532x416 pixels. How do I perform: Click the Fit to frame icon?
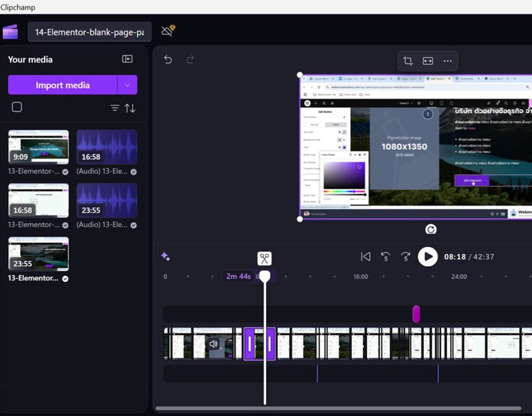click(x=427, y=61)
